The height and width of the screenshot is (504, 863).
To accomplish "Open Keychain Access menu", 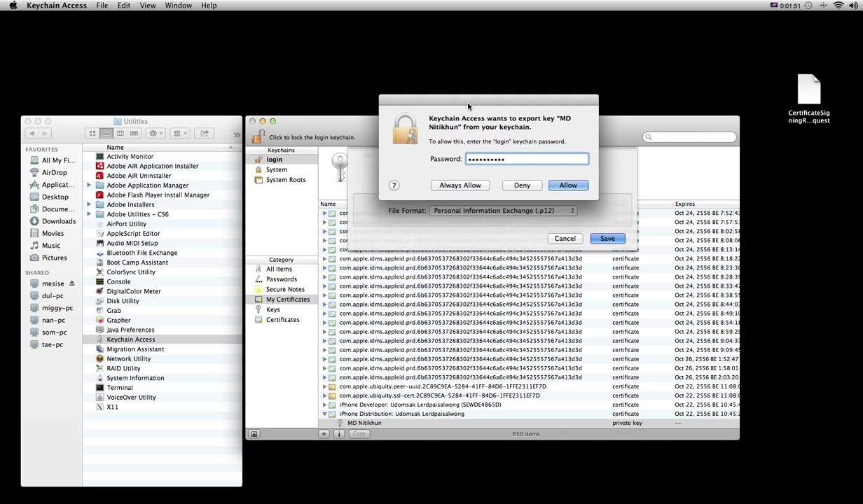I will (57, 6).
